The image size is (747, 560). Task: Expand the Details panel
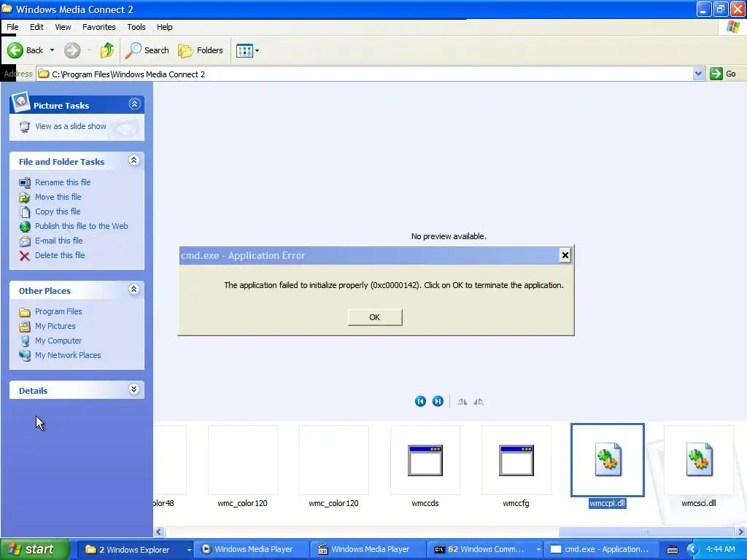tap(134, 389)
